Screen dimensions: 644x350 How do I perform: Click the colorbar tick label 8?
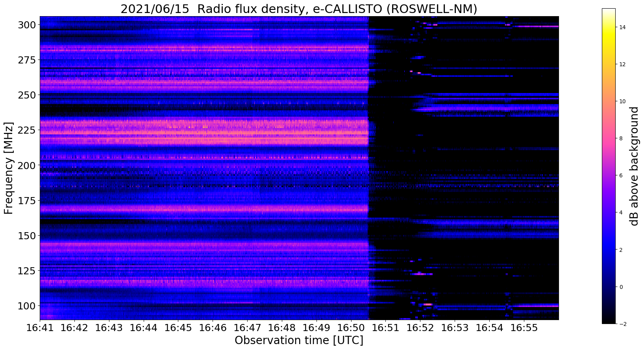coord(621,138)
